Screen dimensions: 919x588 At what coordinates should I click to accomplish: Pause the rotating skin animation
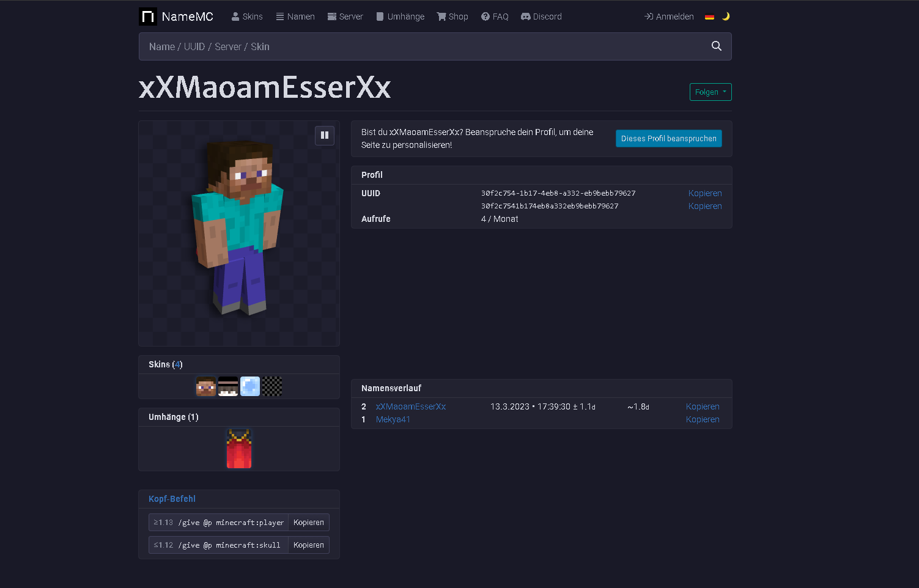click(325, 135)
